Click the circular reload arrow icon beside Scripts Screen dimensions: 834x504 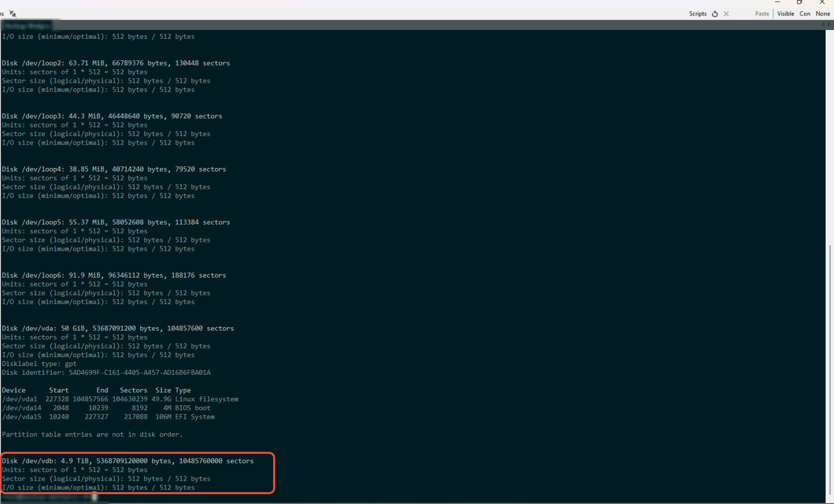[715, 14]
